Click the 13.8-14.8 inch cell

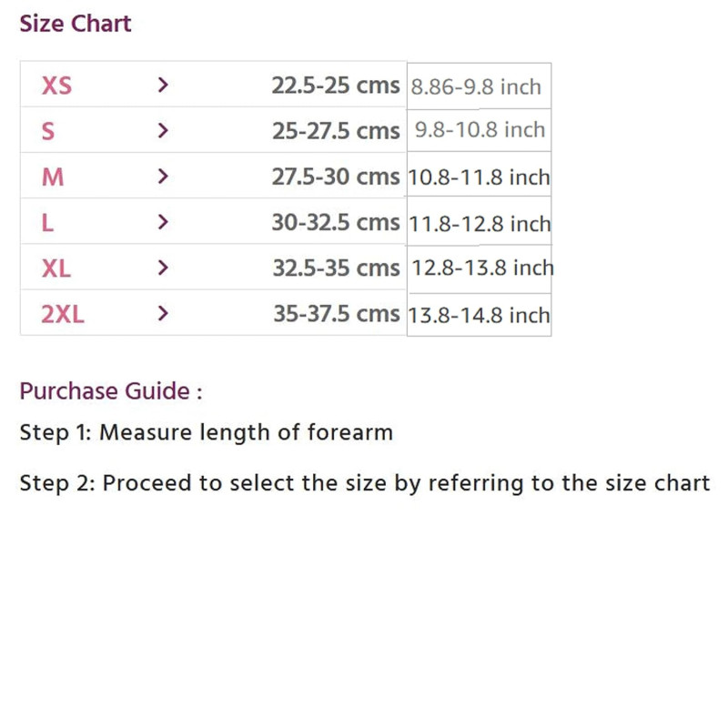480,314
